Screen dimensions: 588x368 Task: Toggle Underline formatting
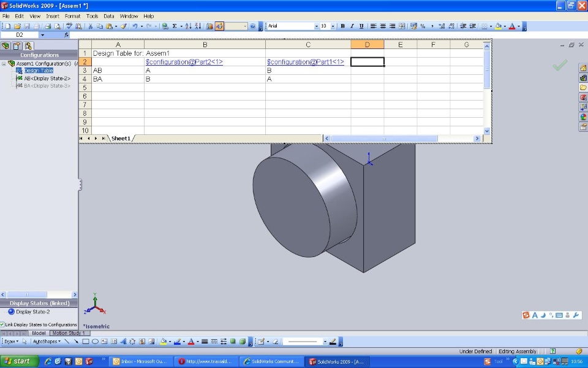coord(361,26)
